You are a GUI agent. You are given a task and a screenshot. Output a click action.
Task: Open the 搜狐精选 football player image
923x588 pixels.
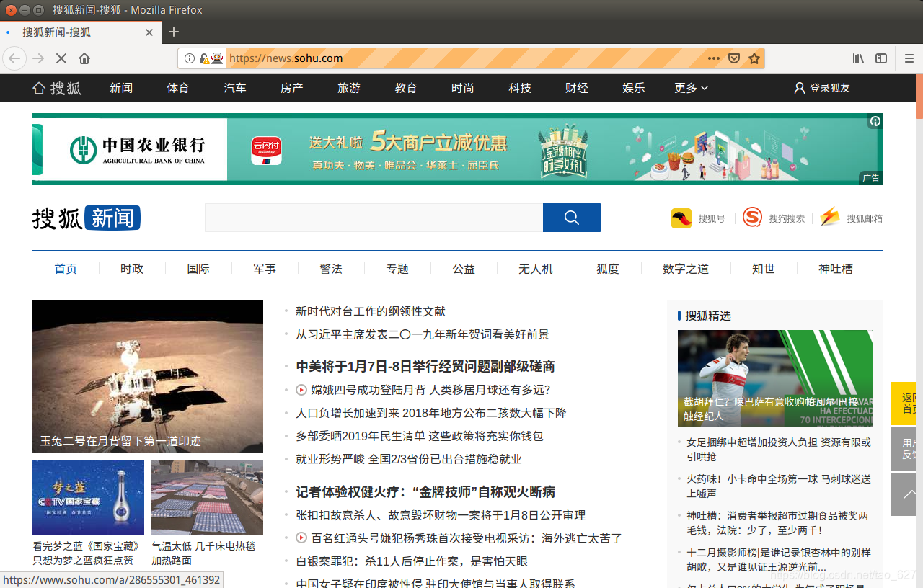(775, 378)
